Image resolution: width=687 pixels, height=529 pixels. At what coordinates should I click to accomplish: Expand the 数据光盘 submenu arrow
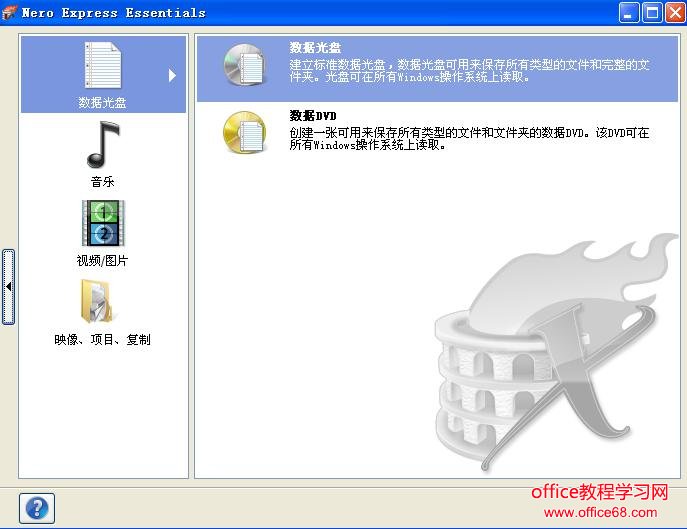172,75
